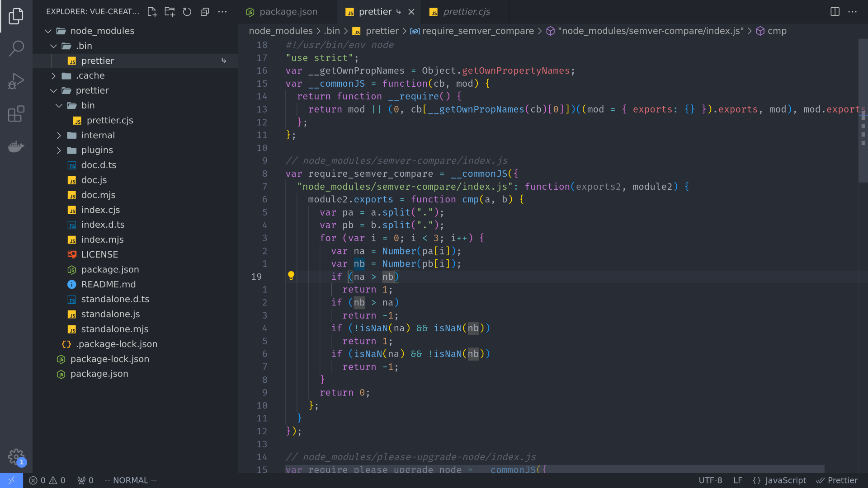Create a new folder in the Explorer
The height and width of the screenshot is (488, 868).
[x=170, y=12]
